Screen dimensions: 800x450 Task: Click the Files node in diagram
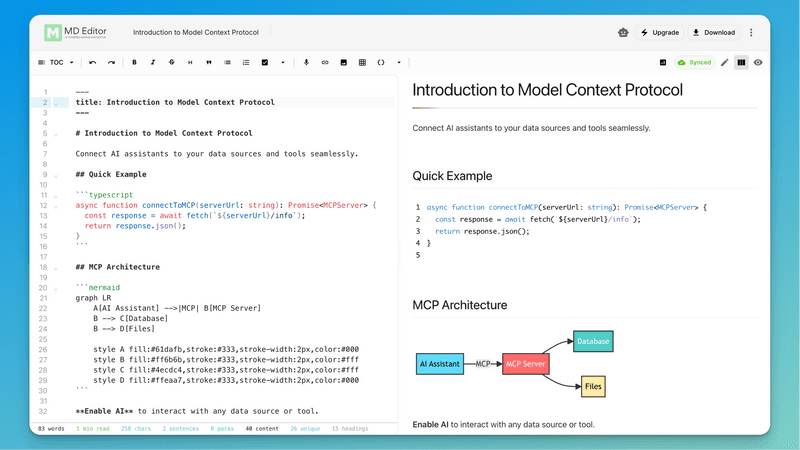pos(593,386)
